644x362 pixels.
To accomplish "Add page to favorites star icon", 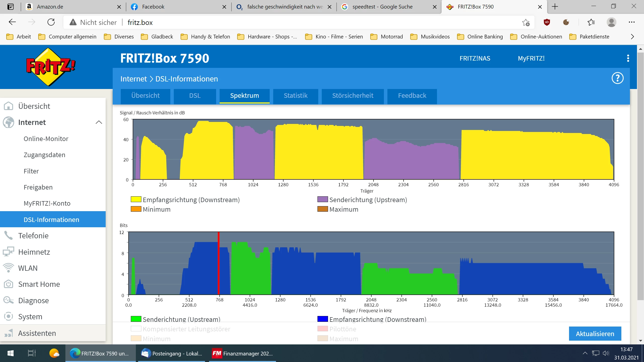I will (526, 22).
